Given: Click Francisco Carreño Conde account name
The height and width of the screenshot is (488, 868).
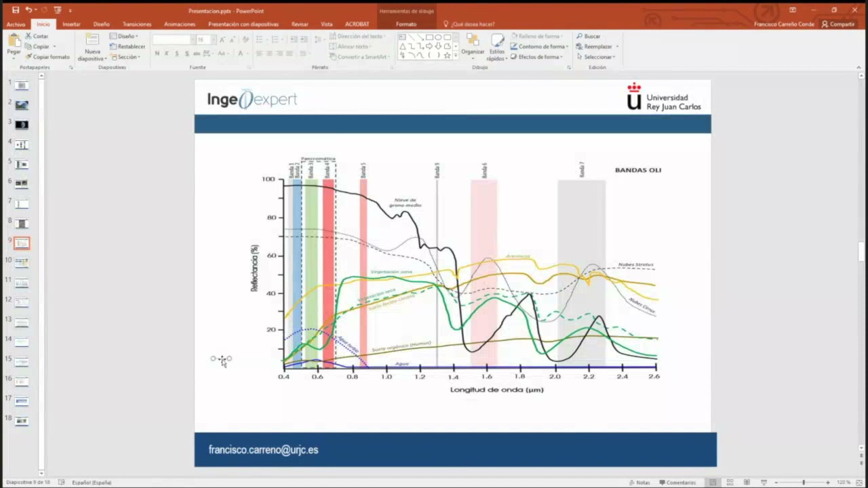Looking at the screenshot, I should [784, 24].
